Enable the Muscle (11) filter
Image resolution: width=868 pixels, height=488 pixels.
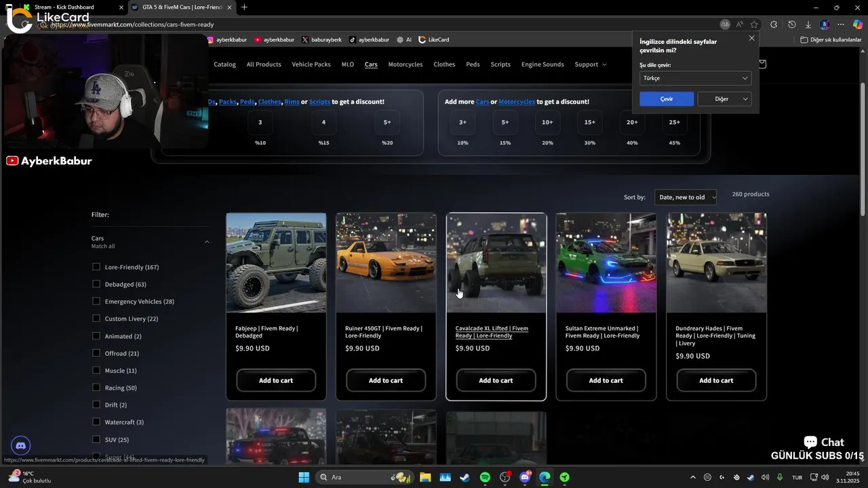pos(96,370)
